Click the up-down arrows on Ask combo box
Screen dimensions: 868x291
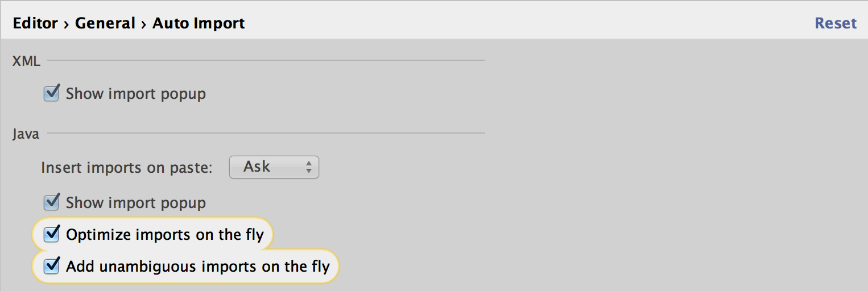(x=309, y=167)
